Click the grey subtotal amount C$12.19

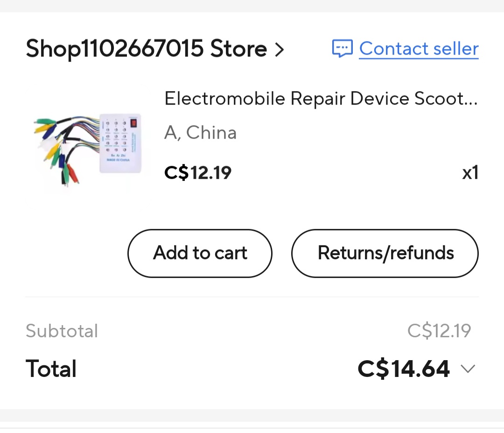(x=439, y=331)
